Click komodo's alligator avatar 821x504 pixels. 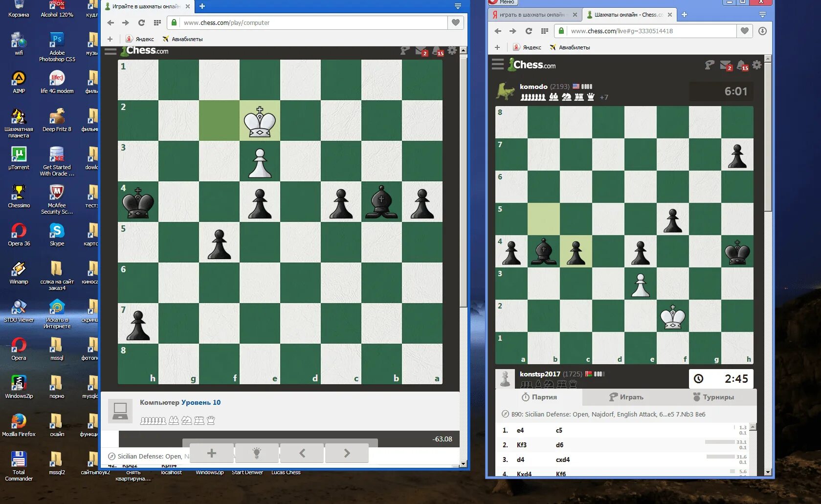pos(505,90)
